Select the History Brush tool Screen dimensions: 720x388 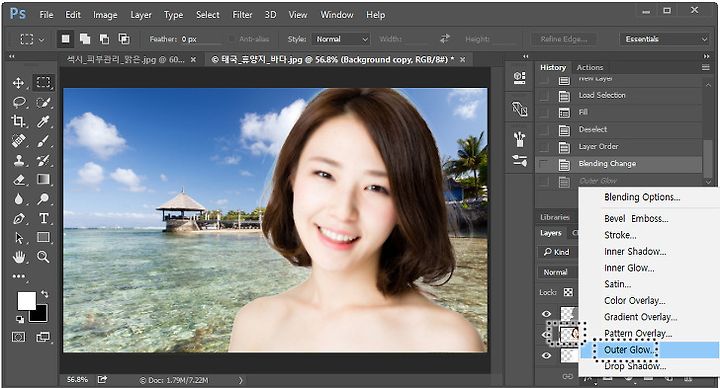(x=43, y=160)
